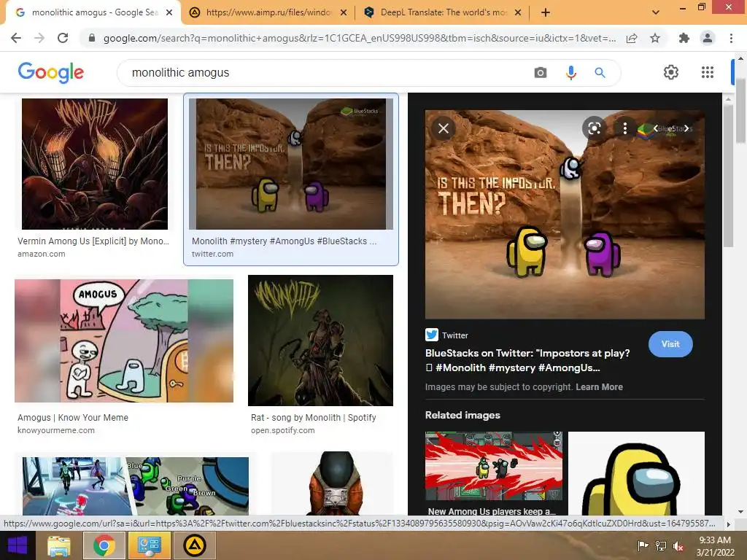747x560 pixels.
Task: Start voice search with the microphone icon
Action: pos(570,73)
